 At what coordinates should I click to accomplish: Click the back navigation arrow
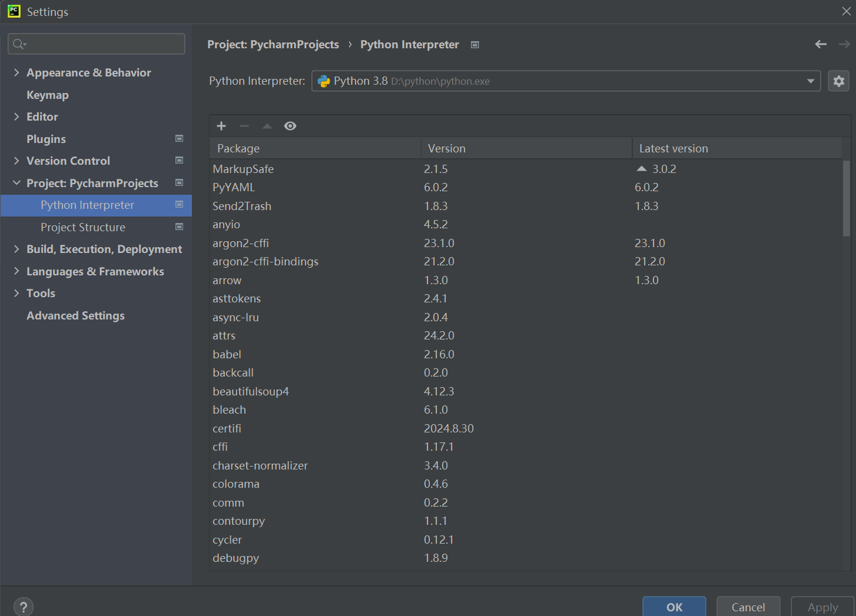click(x=821, y=44)
